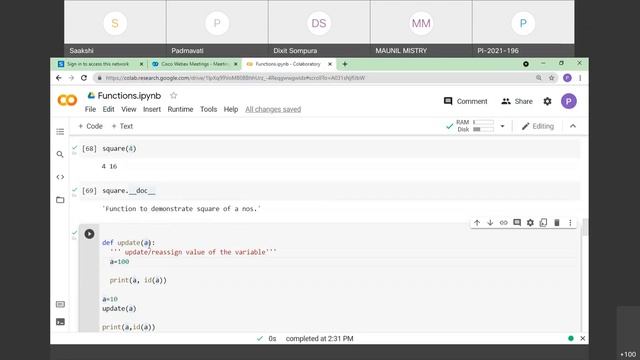This screenshot has height=360, width=640.
Task: Open the find and replace search icon
Action: (60, 154)
